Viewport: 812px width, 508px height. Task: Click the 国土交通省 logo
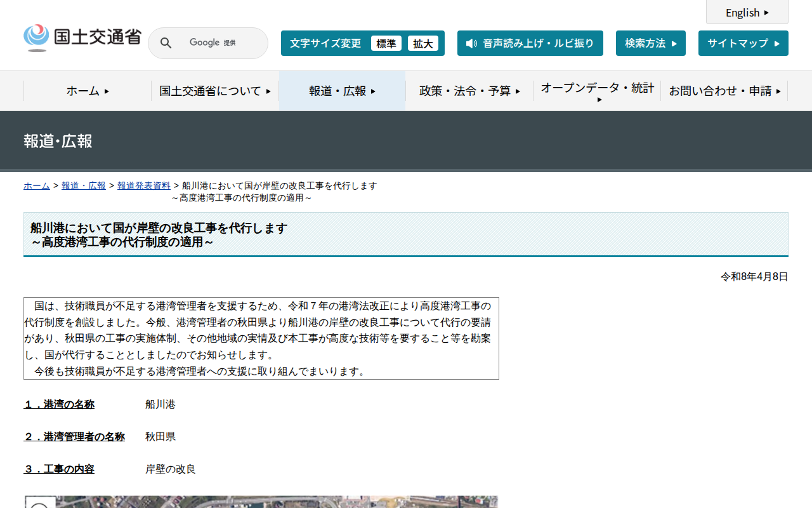[x=82, y=38]
